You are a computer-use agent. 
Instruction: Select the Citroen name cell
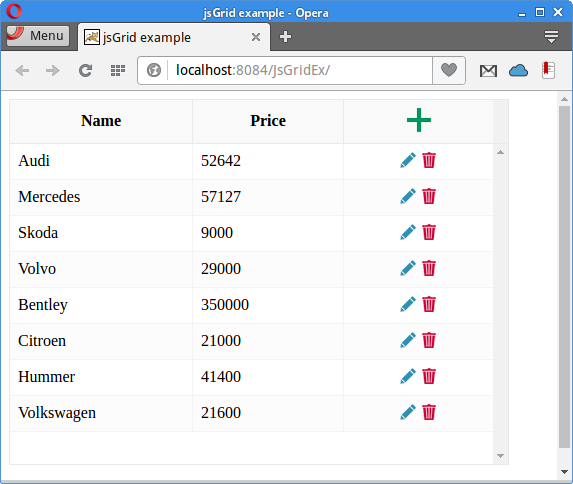tap(101, 341)
